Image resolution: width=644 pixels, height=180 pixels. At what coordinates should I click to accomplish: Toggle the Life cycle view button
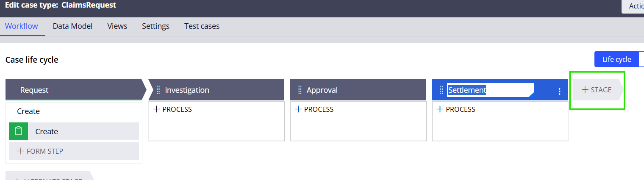[616, 59]
